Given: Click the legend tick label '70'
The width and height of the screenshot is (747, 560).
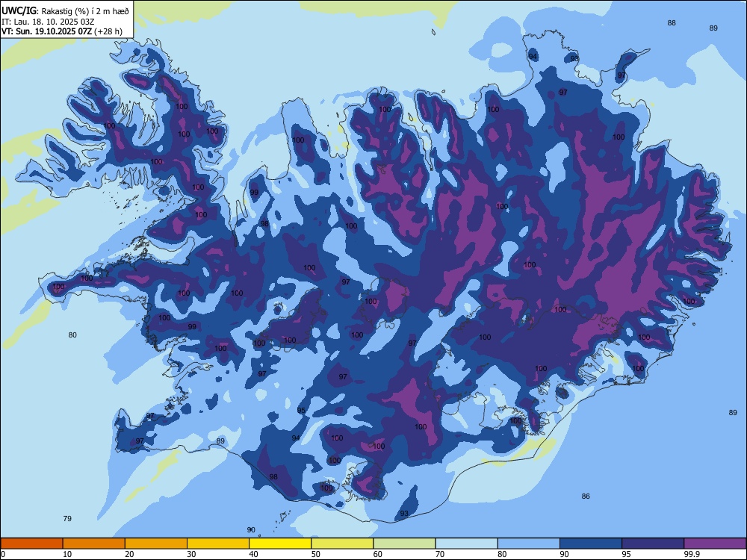Looking at the screenshot, I should [440, 554].
